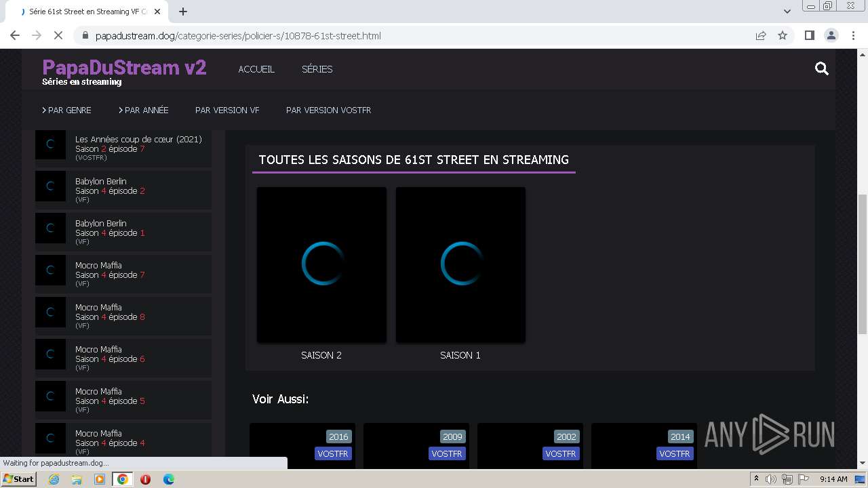Click the thumbnail beside Babylon Berlin épisode 2
Image resolution: width=868 pixels, height=488 pixels.
(50, 186)
